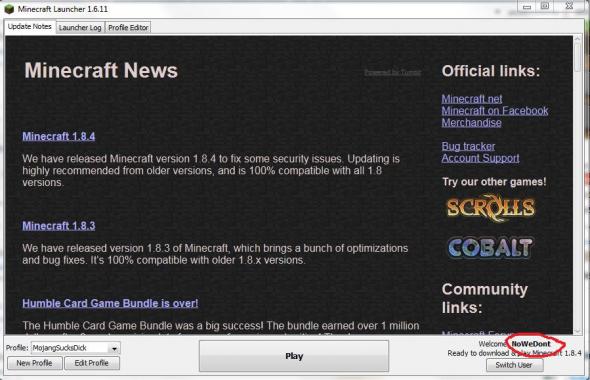Open the Minecraft 1.8.4 news link

[59, 136]
